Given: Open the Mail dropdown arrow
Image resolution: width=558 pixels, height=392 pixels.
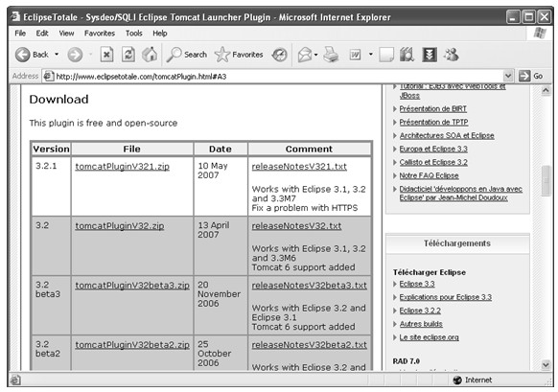Looking at the screenshot, I should click(316, 55).
